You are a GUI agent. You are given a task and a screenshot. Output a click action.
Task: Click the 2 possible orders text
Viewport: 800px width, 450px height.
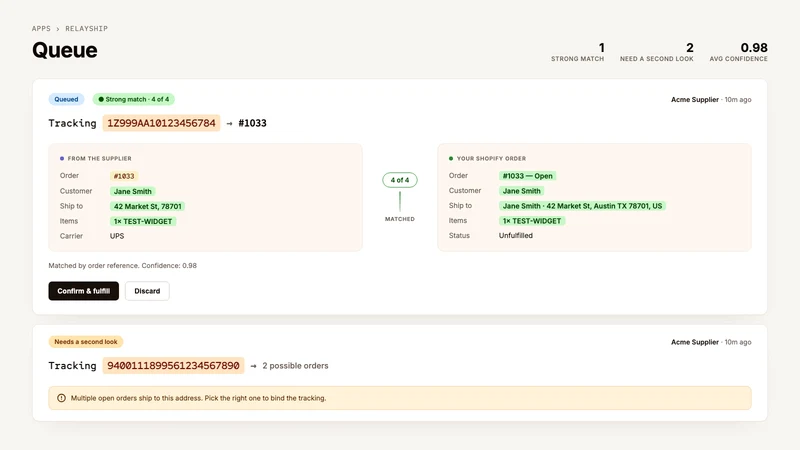[x=295, y=365]
